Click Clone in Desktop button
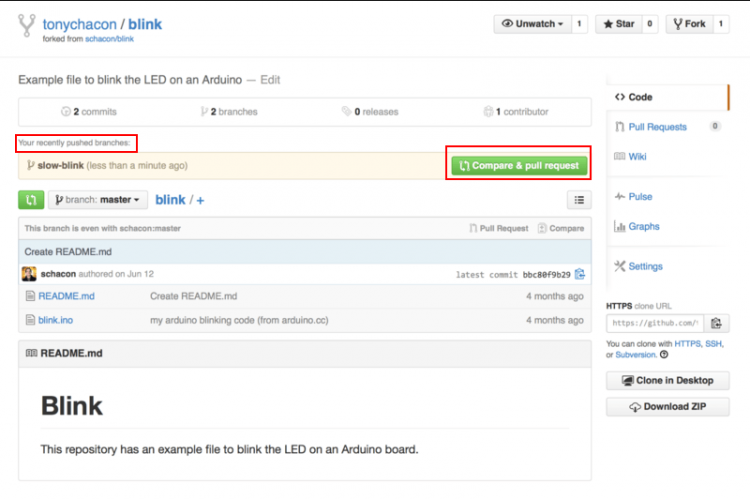 pos(668,380)
